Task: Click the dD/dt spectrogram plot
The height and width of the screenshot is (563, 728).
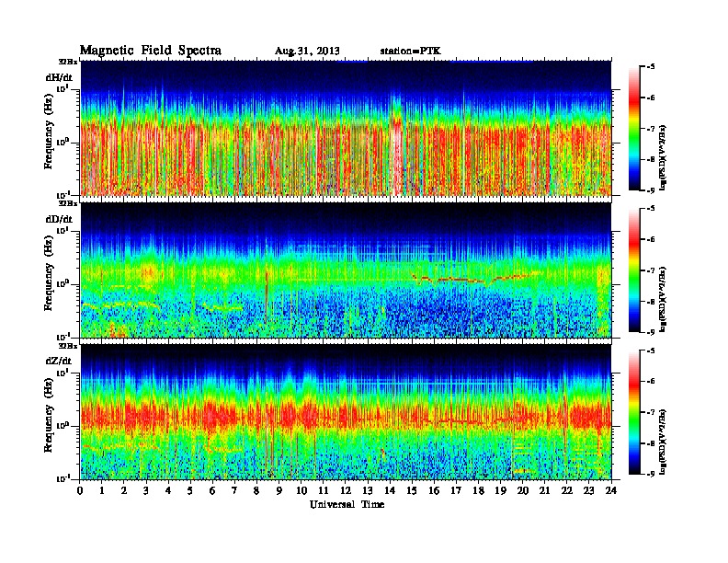Action: pyautogui.click(x=346, y=270)
